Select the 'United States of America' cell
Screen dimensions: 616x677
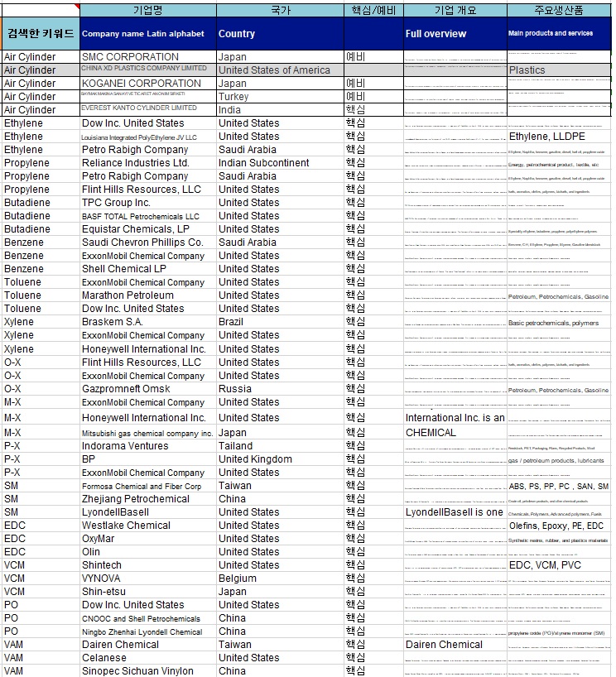click(281, 70)
